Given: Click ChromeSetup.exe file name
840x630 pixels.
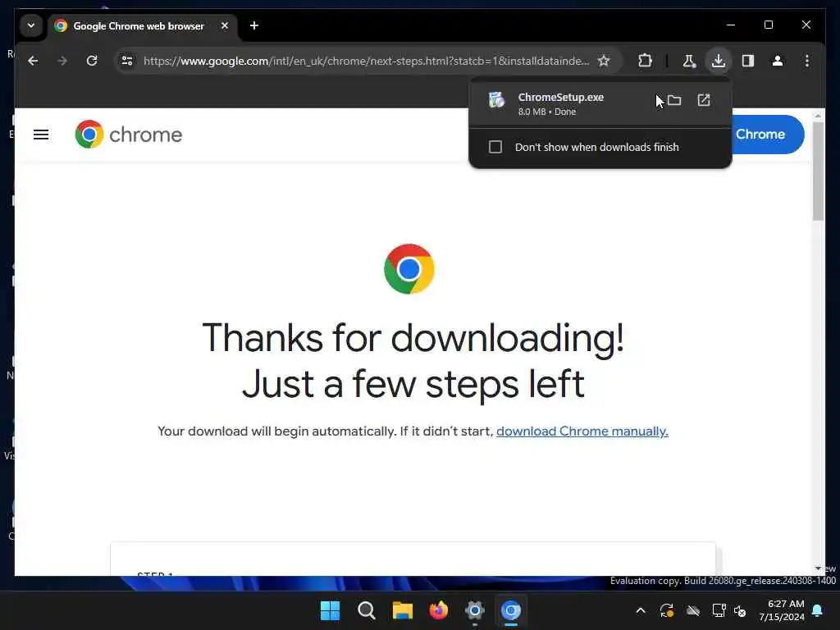Looking at the screenshot, I should click(x=561, y=97).
